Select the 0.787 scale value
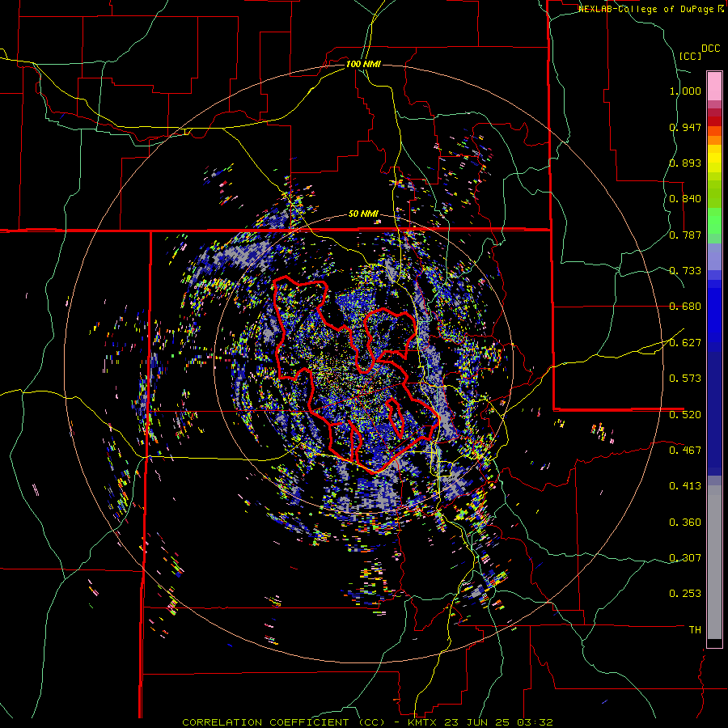 pyautogui.click(x=685, y=235)
